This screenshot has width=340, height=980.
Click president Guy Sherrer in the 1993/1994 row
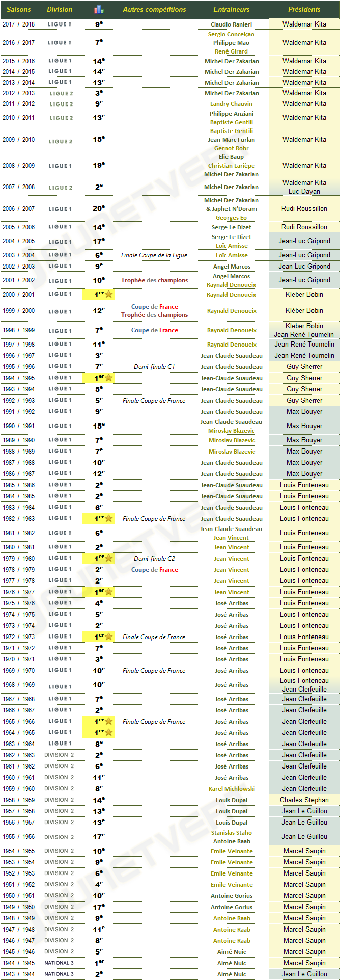(304, 389)
